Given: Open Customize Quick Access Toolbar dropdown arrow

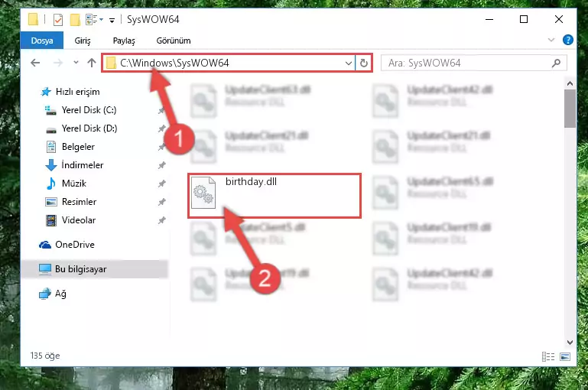Looking at the screenshot, I should [x=112, y=20].
